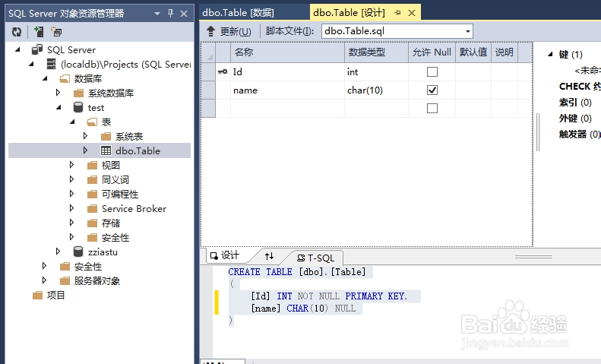601x364 pixels.
Task: Uncheck Allow Null for name column
Action: pos(432,90)
